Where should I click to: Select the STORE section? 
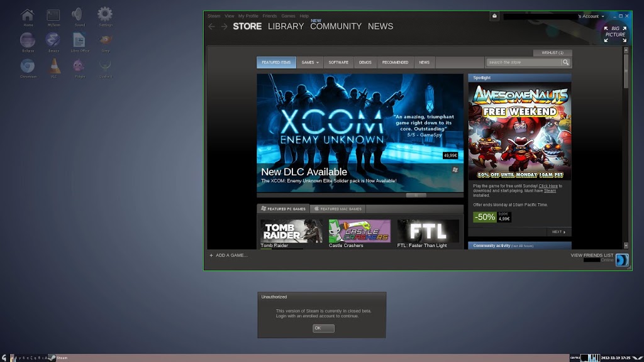point(247,26)
